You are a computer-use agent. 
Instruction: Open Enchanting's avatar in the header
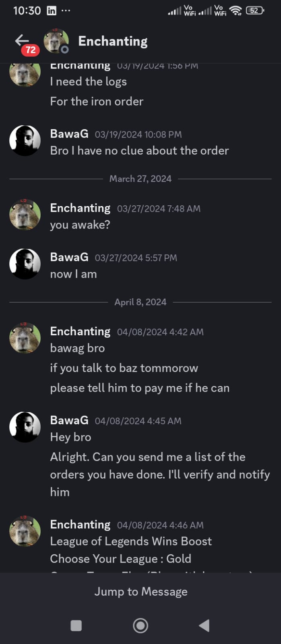pos(56,41)
